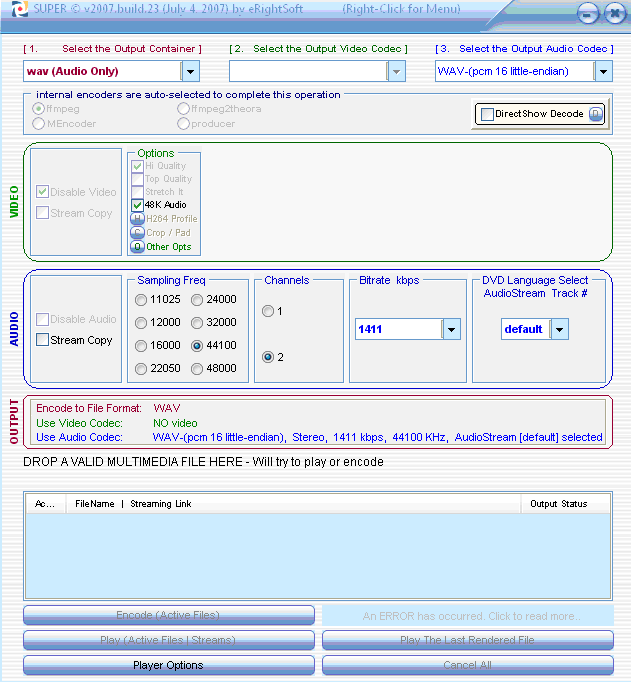Toggle video Stream Copy checkbox
The height and width of the screenshot is (682, 631).
[42, 213]
